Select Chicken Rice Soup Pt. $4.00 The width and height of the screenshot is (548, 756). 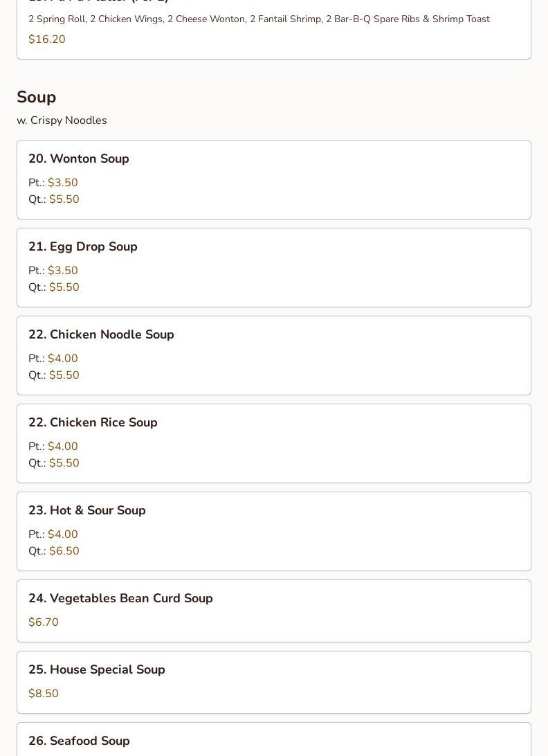point(53,446)
